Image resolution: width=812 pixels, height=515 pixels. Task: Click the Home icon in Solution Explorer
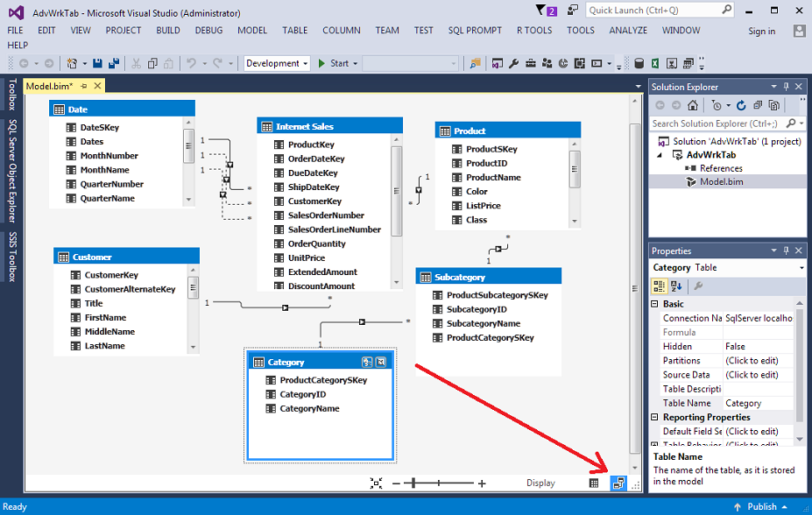pyautogui.click(x=693, y=105)
